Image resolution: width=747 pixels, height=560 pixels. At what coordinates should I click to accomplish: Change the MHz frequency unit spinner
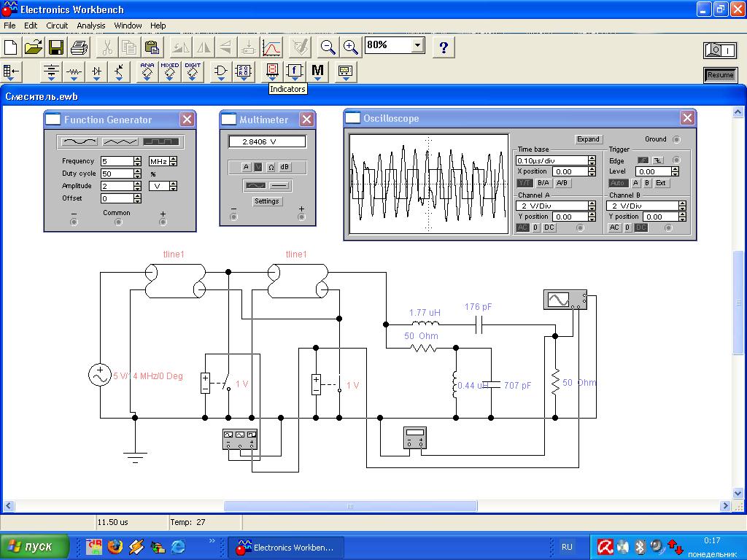[174, 161]
